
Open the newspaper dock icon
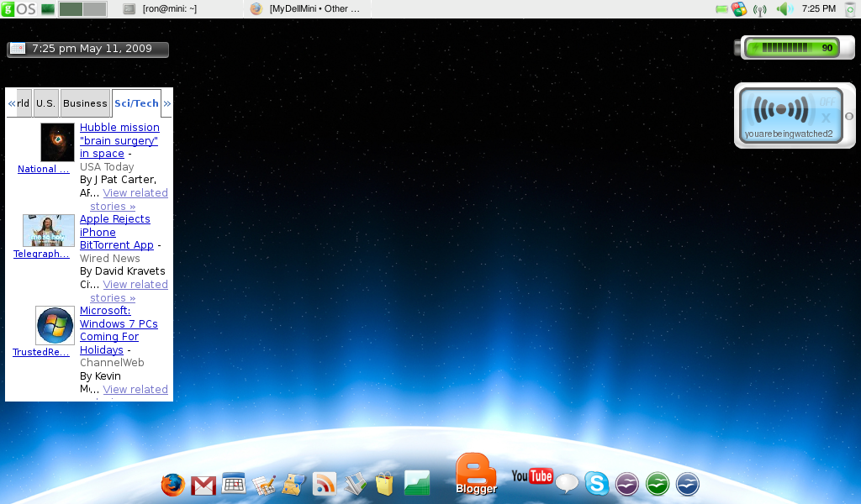pos(356,484)
